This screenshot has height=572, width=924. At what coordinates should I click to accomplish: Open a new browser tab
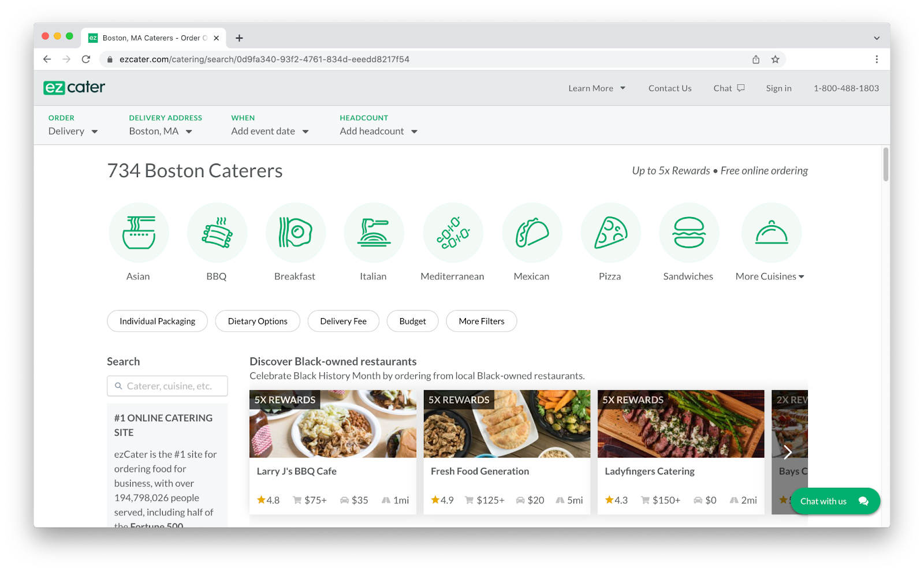[239, 38]
